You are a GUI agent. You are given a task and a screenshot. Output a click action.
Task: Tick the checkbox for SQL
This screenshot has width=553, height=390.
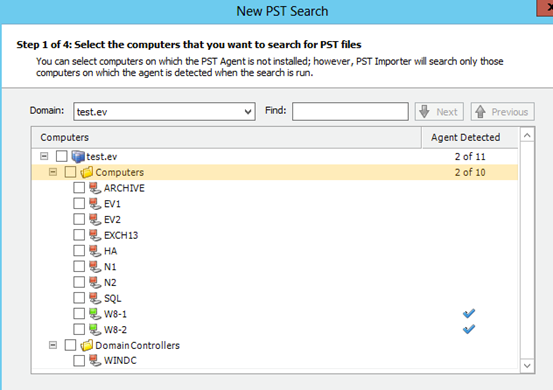79,298
